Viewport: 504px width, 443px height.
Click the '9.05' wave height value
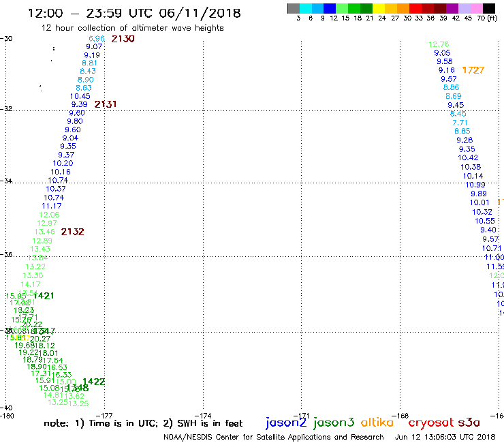click(x=442, y=53)
